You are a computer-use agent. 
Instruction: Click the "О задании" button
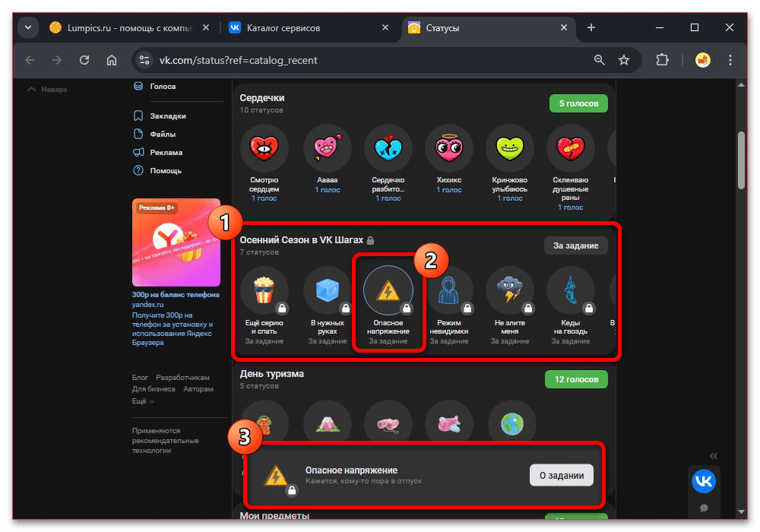tap(561, 475)
